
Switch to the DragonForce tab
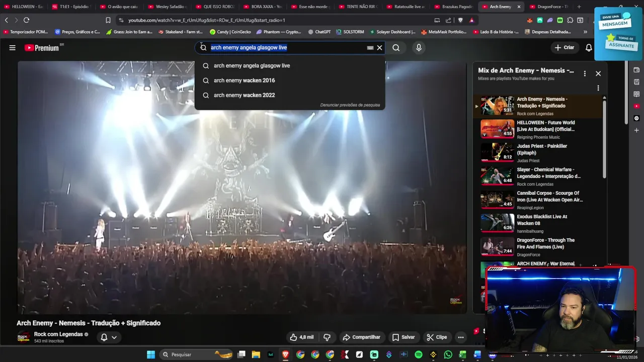(x=550, y=7)
